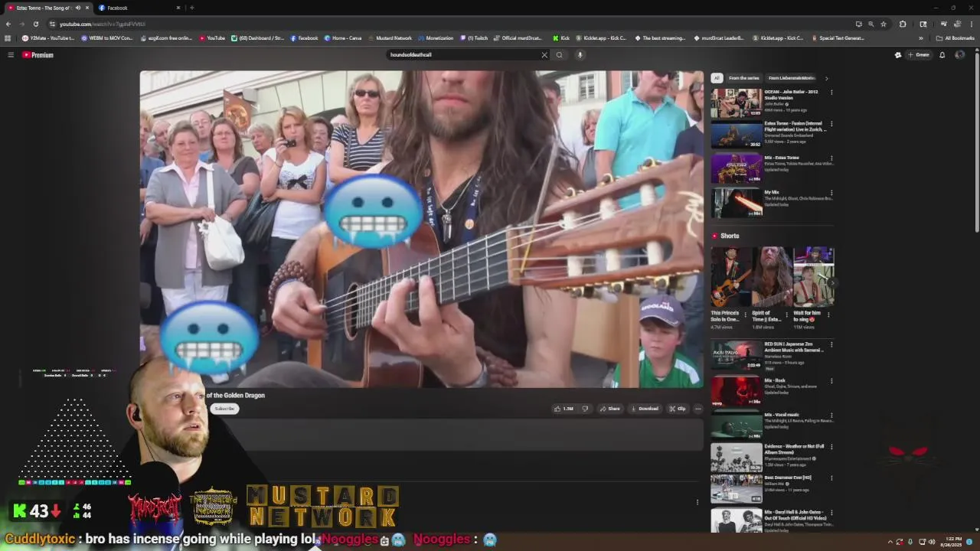Open browser extensions puzzle icon
Screen dimensions: 980x551
[x=903, y=24]
